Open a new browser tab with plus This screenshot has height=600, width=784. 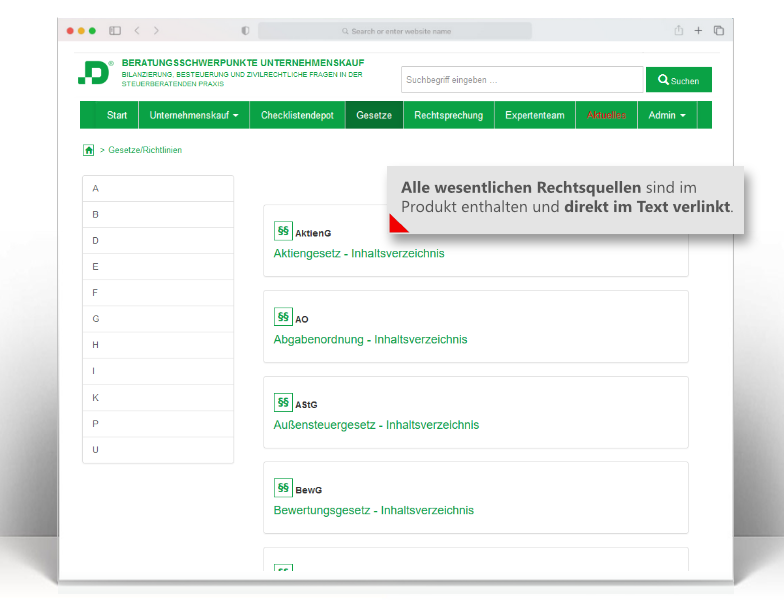tap(699, 31)
